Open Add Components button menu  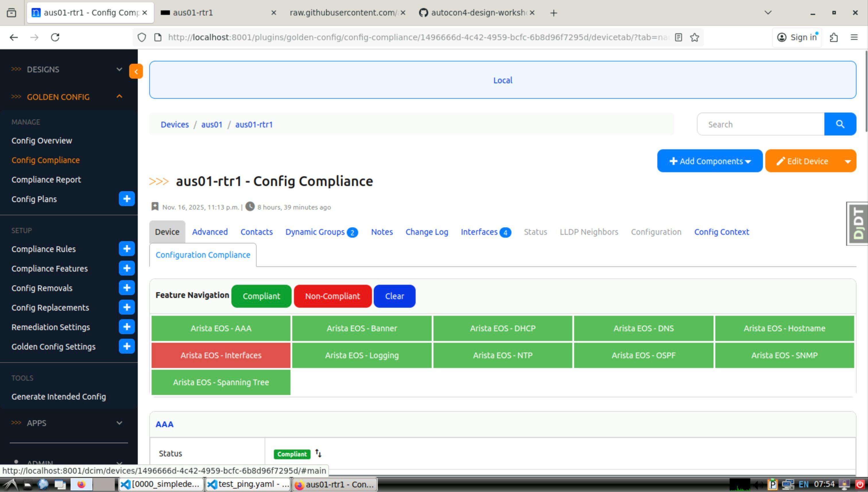pos(710,161)
